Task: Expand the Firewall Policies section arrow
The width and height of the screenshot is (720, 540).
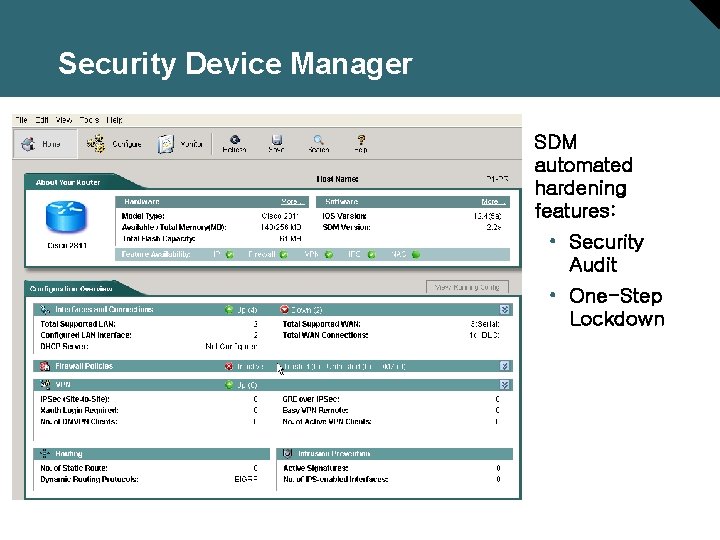Action: click(x=504, y=366)
